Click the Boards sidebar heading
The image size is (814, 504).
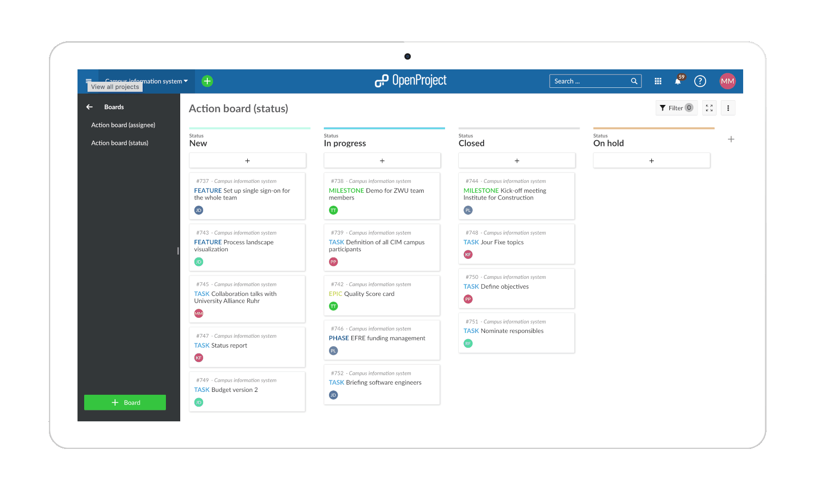pos(114,107)
